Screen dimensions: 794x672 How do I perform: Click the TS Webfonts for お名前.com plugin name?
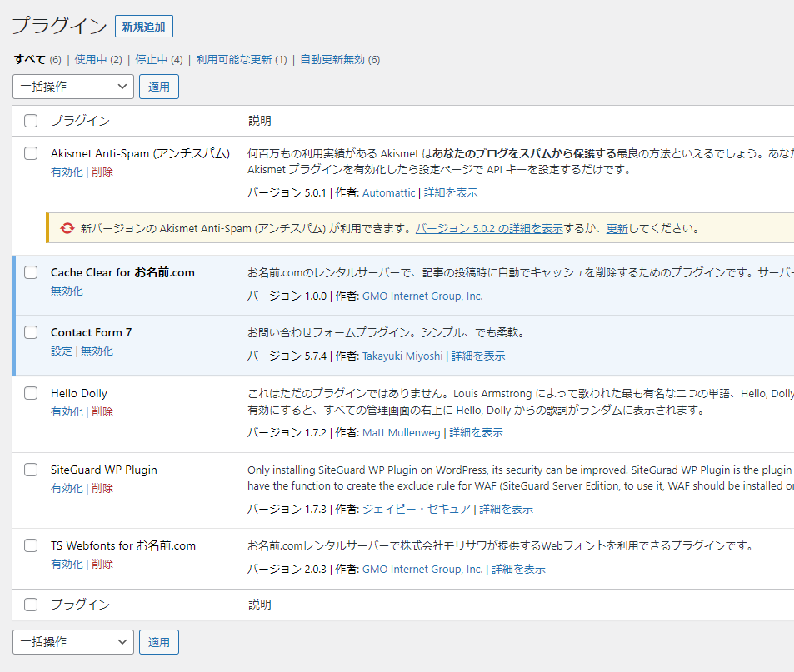coord(123,545)
